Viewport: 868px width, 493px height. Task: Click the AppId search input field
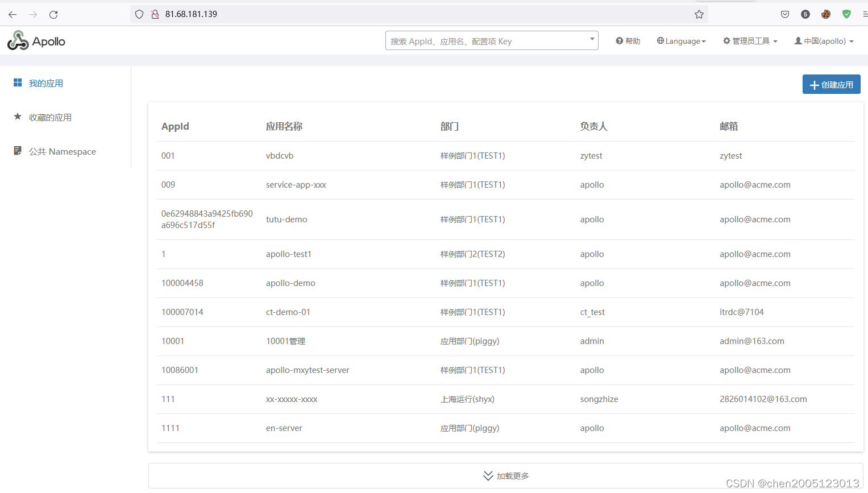[x=492, y=40]
